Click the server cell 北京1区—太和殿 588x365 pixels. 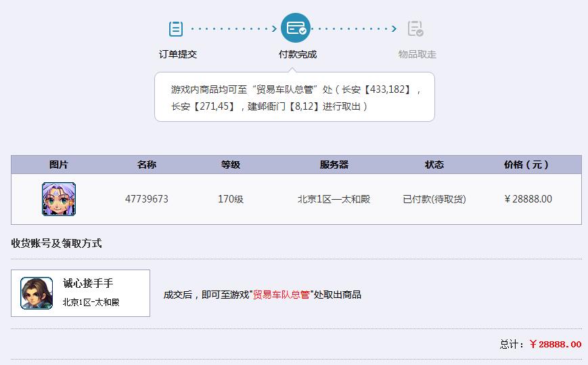[x=334, y=199]
